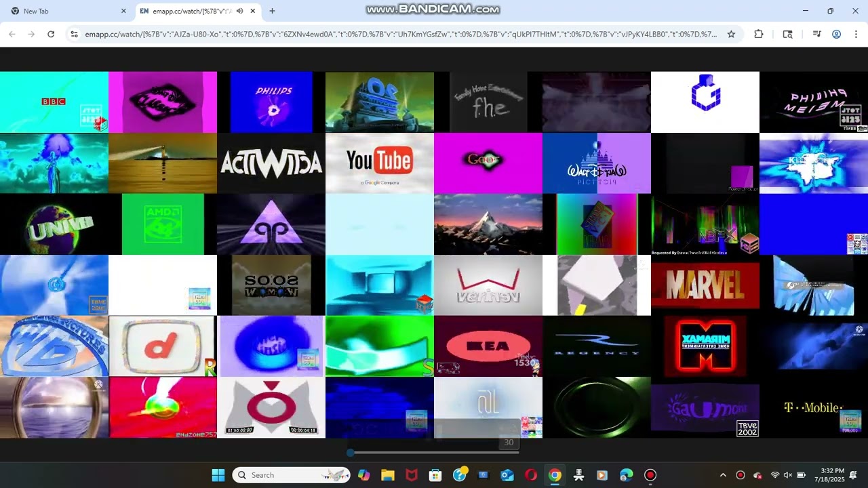Launch Copilot from the taskbar
This screenshot has width=868, height=488.
364,475
